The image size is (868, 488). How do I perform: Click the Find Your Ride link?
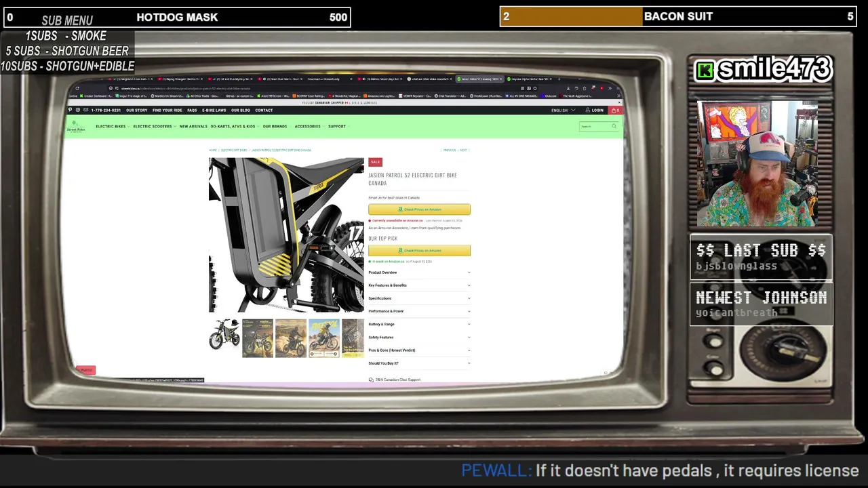167,110
